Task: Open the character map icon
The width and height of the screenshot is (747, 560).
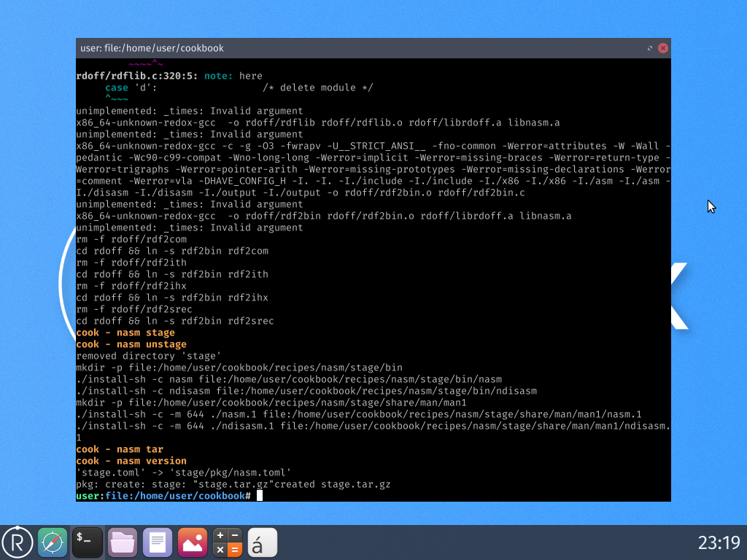Action: 263,542
